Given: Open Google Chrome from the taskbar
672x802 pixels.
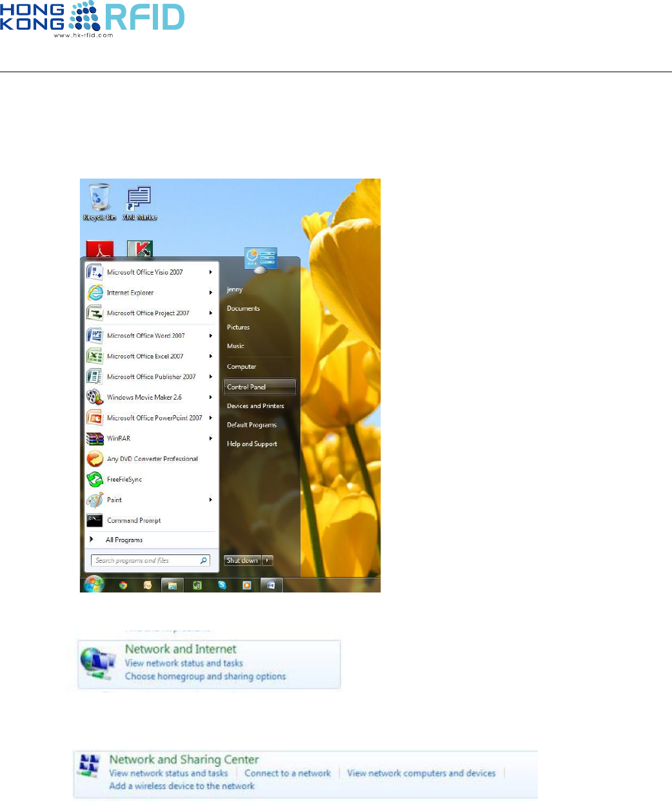Looking at the screenshot, I should coord(123,585).
